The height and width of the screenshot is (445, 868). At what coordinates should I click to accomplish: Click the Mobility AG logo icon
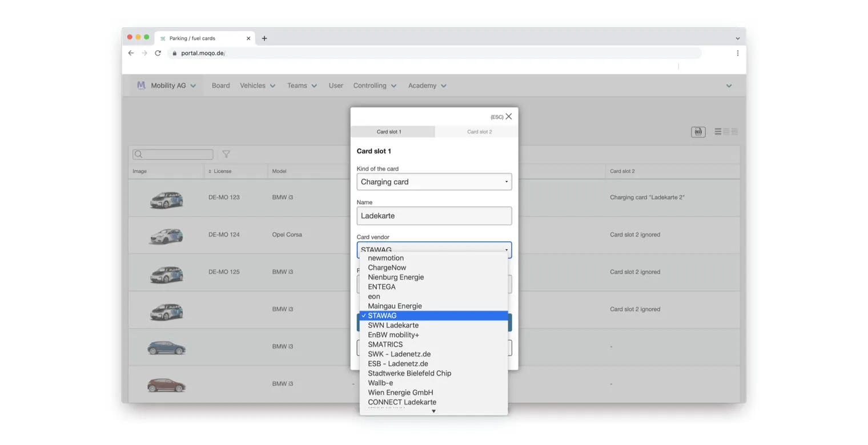141,86
